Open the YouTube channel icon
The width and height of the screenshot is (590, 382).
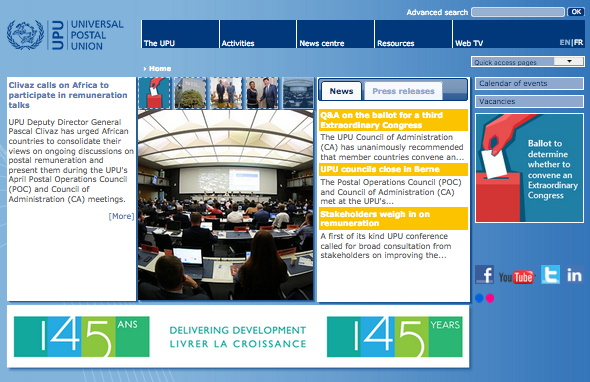[x=516, y=277]
